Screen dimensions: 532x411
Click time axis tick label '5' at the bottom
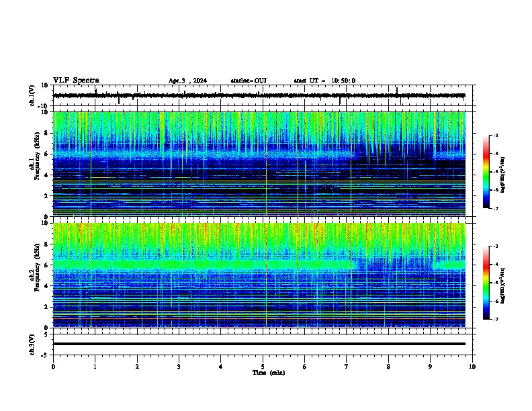[x=263, y=367]
